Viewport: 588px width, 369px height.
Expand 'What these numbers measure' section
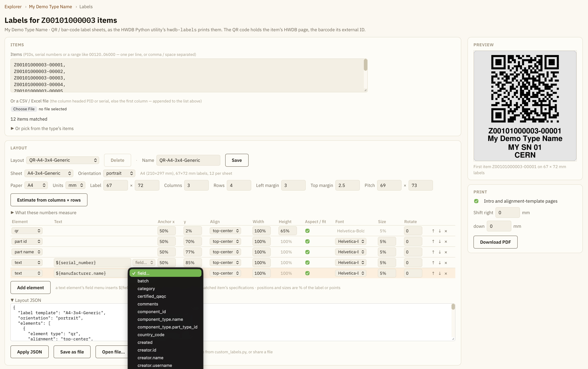click(43, 213)
